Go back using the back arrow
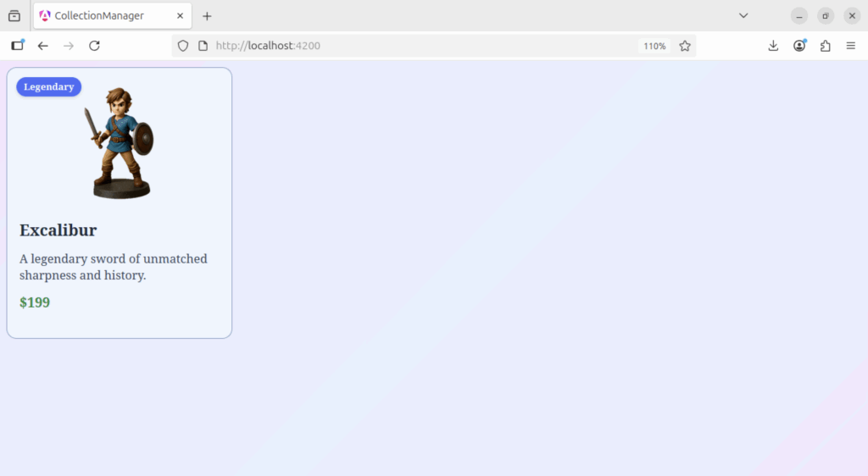The image size is (868, 476). 43,46
